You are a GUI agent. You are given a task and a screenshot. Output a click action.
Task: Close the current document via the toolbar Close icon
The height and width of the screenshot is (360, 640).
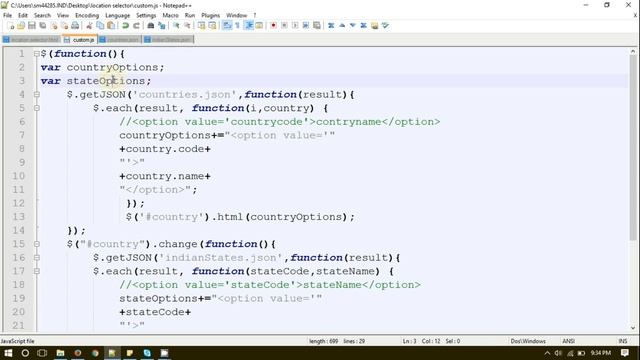pos(53,26)
